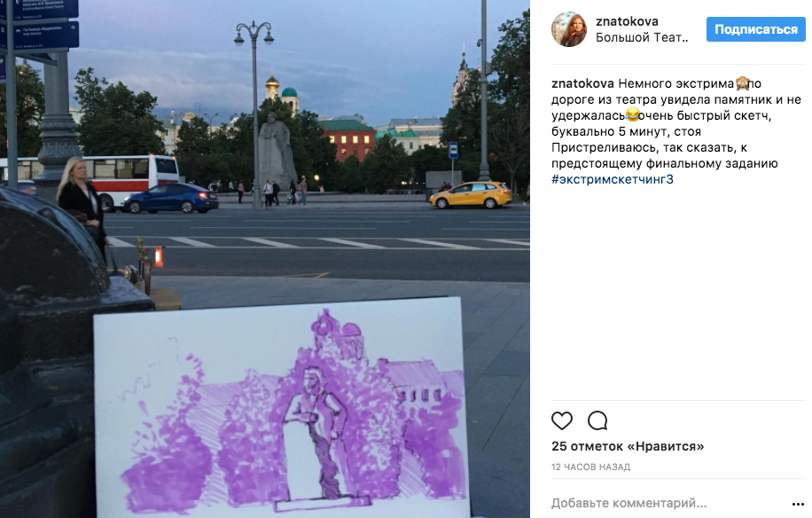812x518 pixels.
Task: Open comments via the speech bubble icon
Action: 597,420
